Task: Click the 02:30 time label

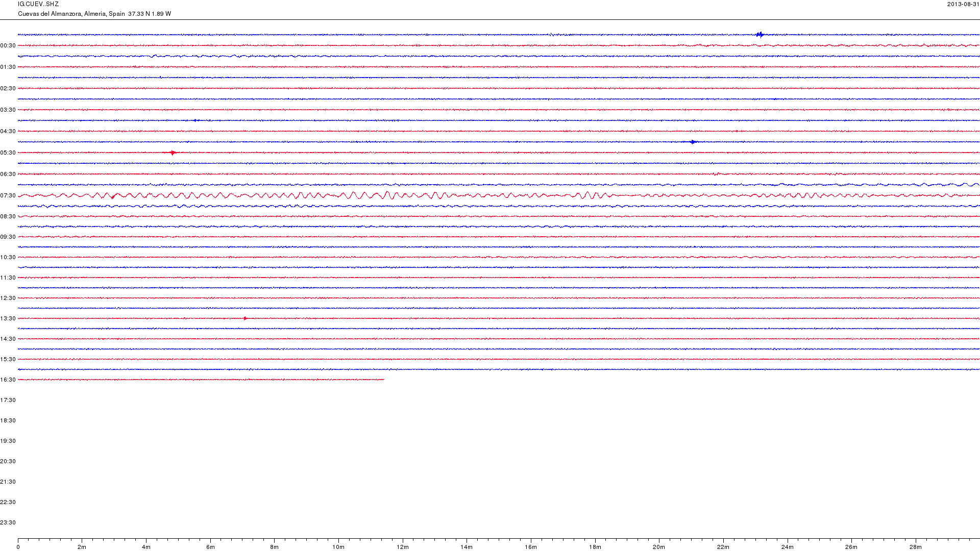Action: click(x=8, y=89)
